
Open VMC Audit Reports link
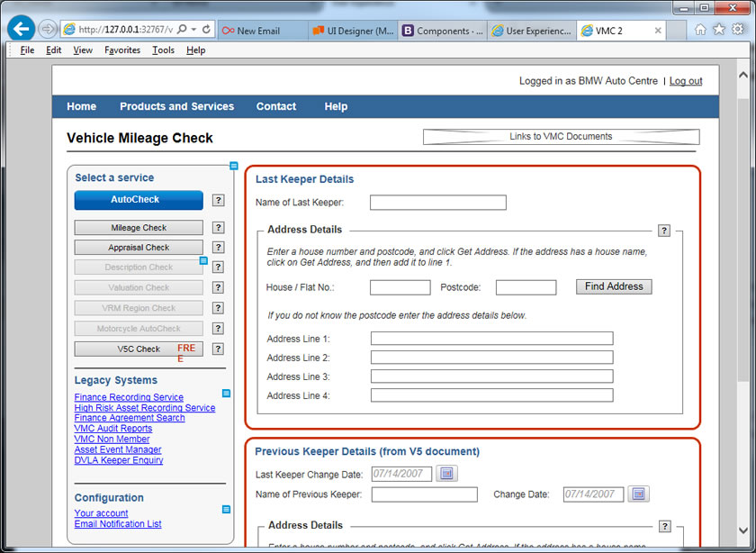[x=113, y=429]
